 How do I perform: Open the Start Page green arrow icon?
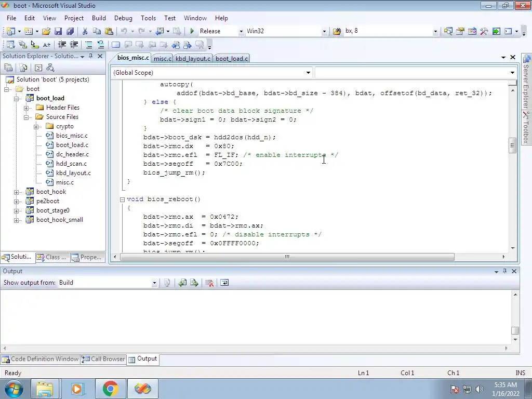click(496, 31)
